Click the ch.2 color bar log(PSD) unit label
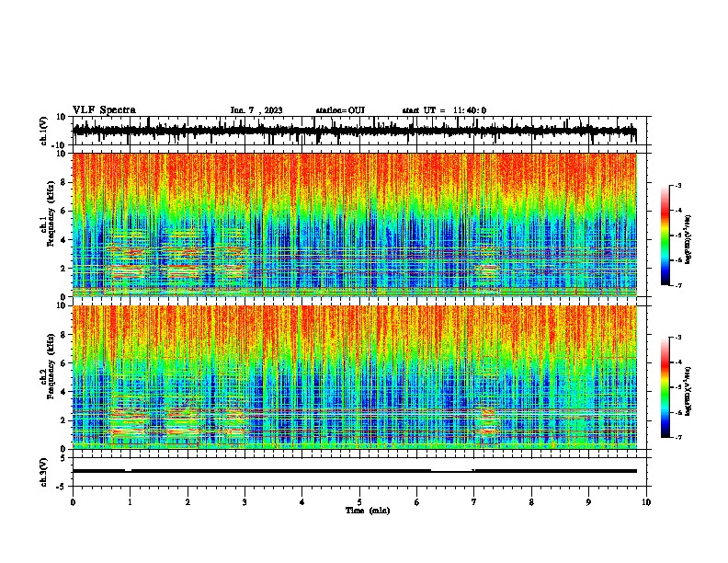The height and width of the screenshot is (563, 728). tap(688, 391)
